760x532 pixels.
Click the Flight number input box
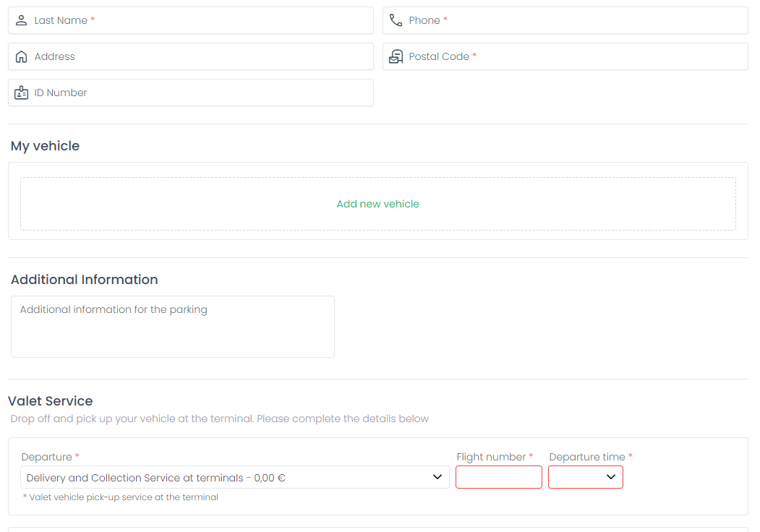[498, 477]
